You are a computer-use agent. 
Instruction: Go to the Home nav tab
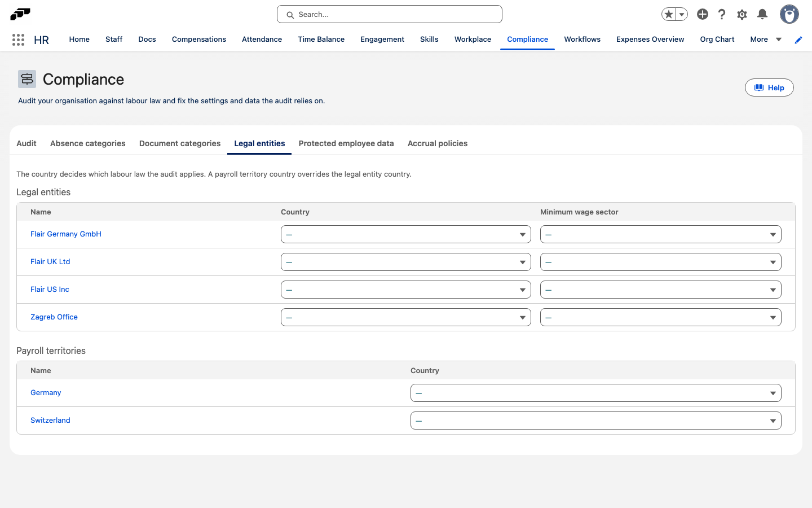click(x=80, y=40)
